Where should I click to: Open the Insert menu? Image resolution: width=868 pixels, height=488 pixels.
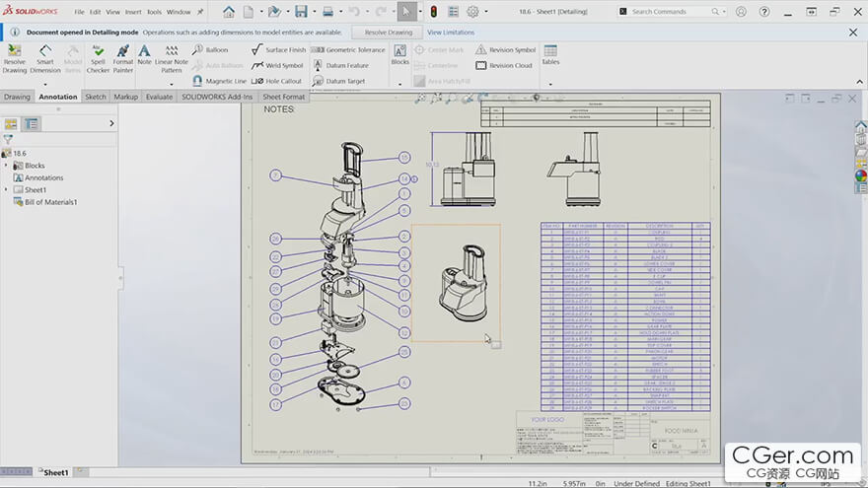tap(133, 12)
